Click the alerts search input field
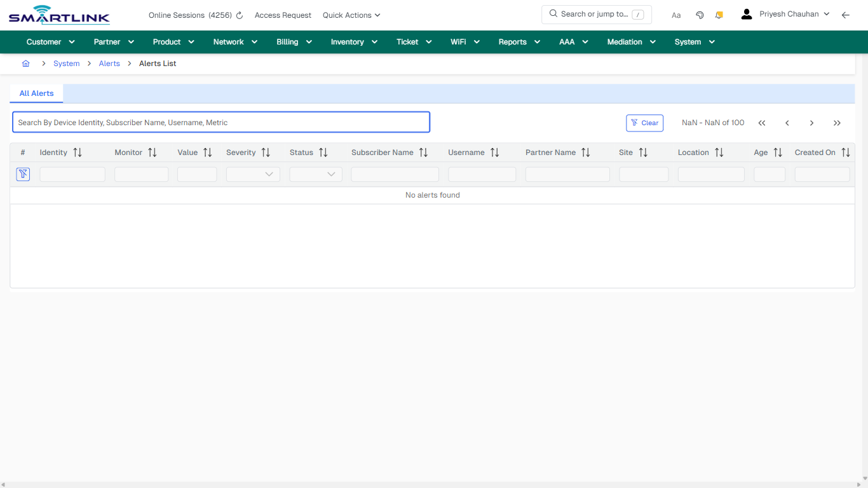The width and height of the screenshot is (868, 488). coord(220,122)
